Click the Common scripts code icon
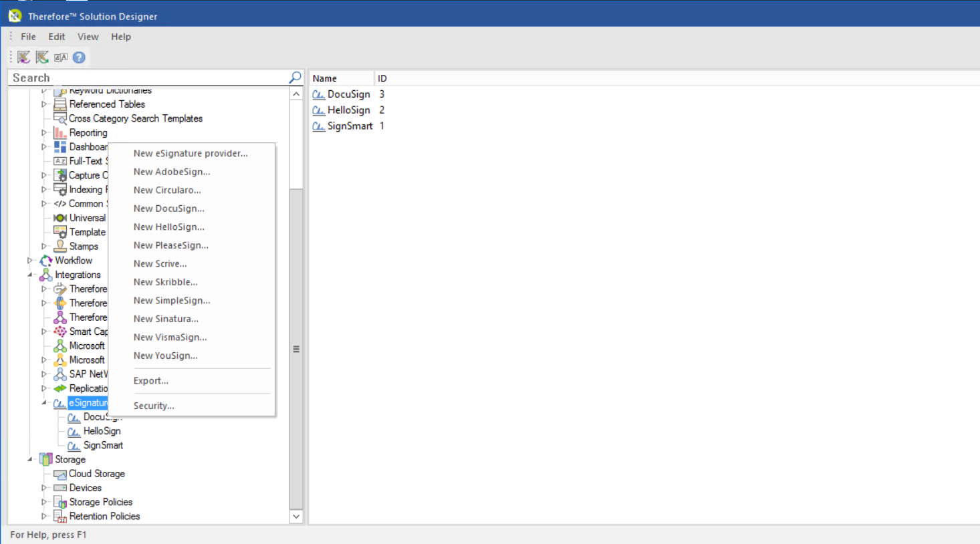This screenshot has width=980, height=544. (x=60, y=204)
